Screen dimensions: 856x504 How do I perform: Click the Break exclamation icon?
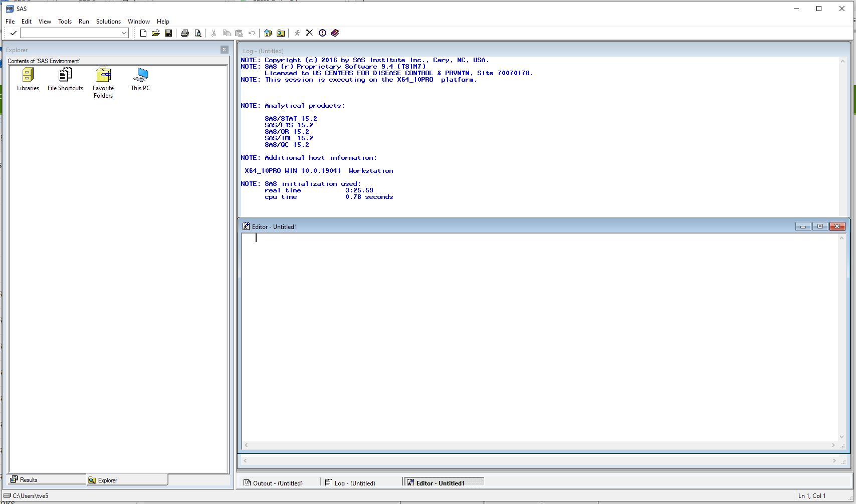point(322,33)
